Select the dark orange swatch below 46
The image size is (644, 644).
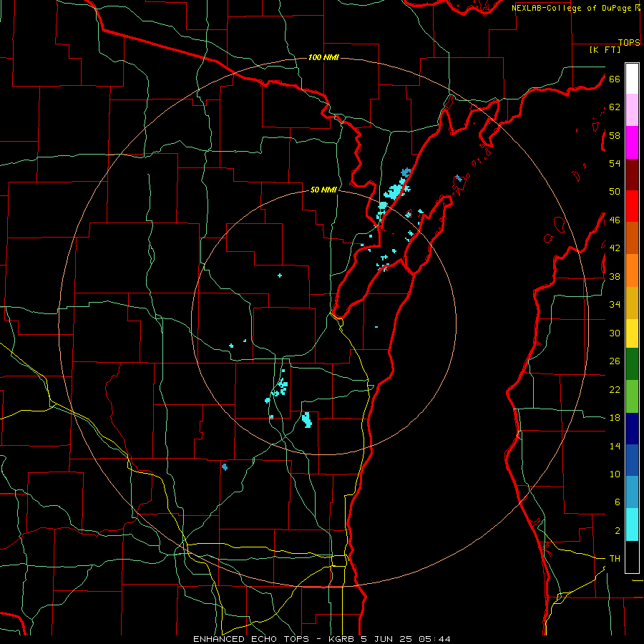pos(632,238)
